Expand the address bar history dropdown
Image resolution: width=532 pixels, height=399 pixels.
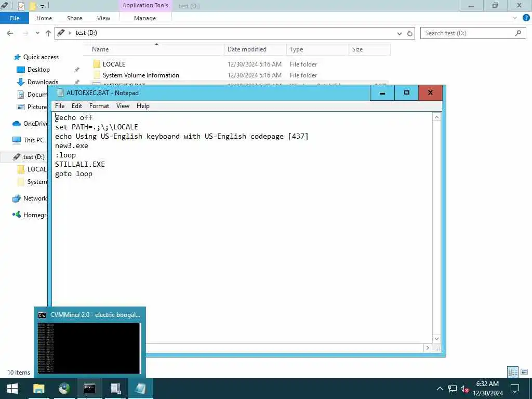pos(400,33)
